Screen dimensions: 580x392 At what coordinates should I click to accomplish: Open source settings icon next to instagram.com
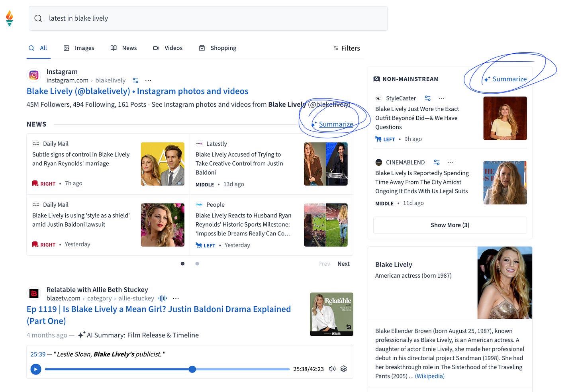tap(135, 80)
